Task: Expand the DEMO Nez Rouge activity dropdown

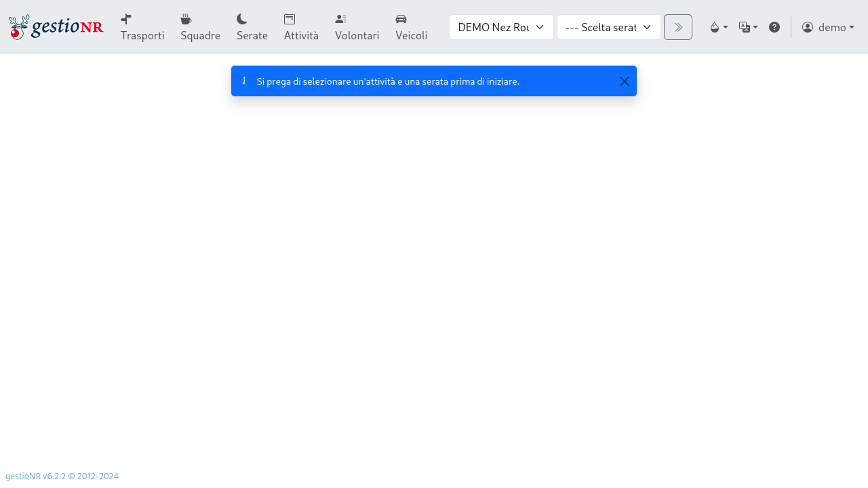Action: click(x=501, y=27)
